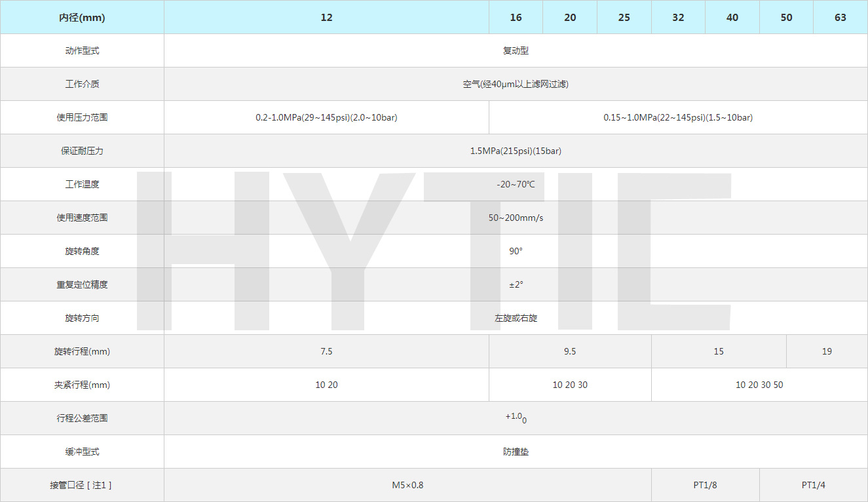Click the 1.5MPa(215psi)(15bar) value
Screen dimensions: 868x502
coord(516,151)
